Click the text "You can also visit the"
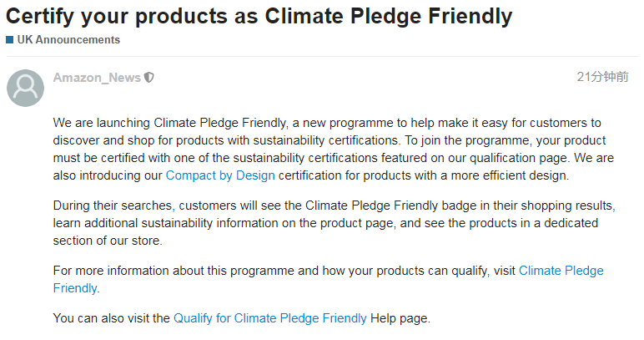644x340 pixels. (x=111, y=318)
